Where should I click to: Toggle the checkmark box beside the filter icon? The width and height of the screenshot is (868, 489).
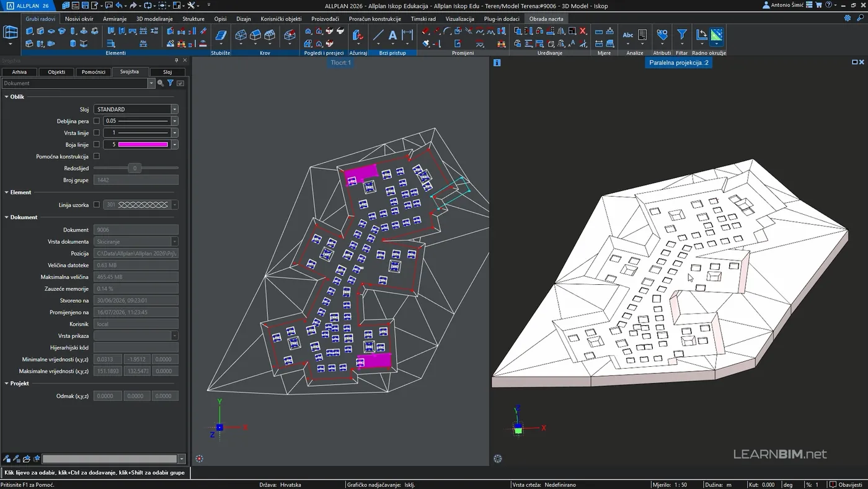pos(180,83)
